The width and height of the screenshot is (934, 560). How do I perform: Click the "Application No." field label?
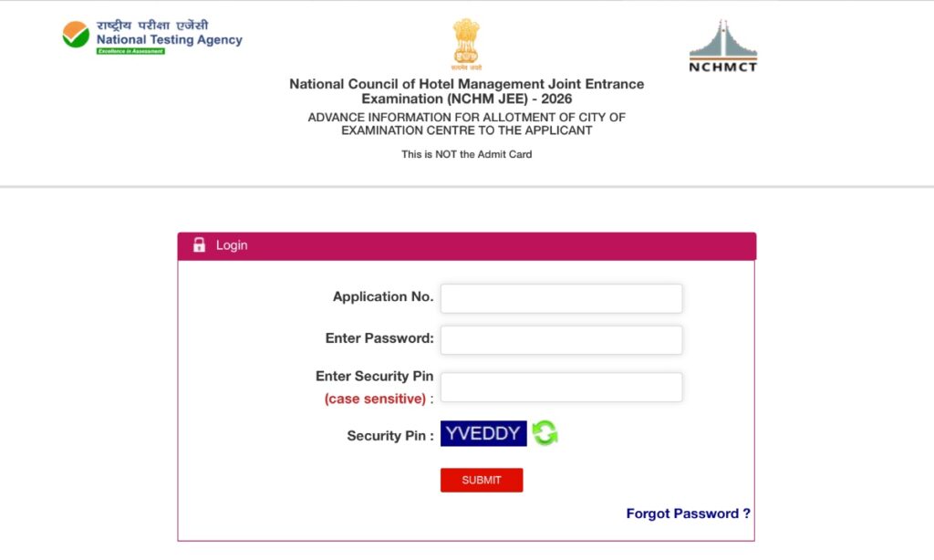point(383,296)
